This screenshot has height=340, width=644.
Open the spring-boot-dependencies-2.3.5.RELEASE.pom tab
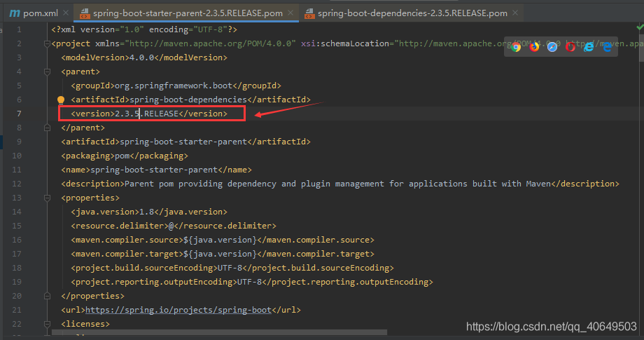412,13
